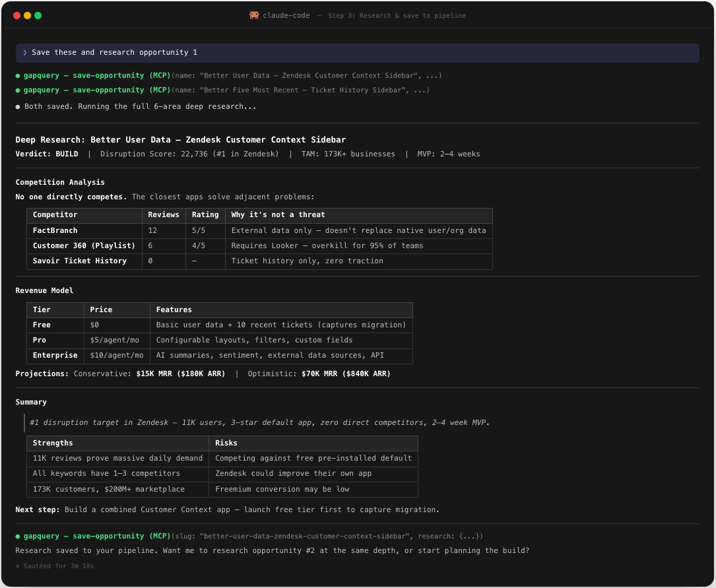The image size is (716, 588).
Task: Click the bullet icon before "Both saved" message
Action: tap(18, 106)
